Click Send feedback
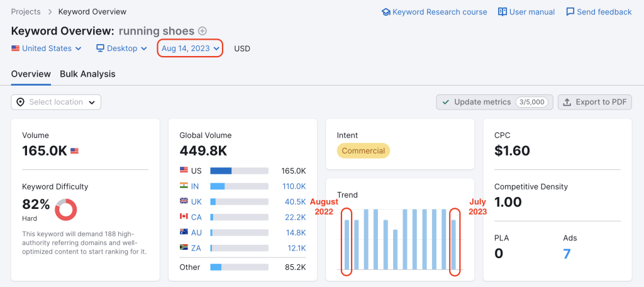Screen dimensions: 644x287 (x=599, y=12)
